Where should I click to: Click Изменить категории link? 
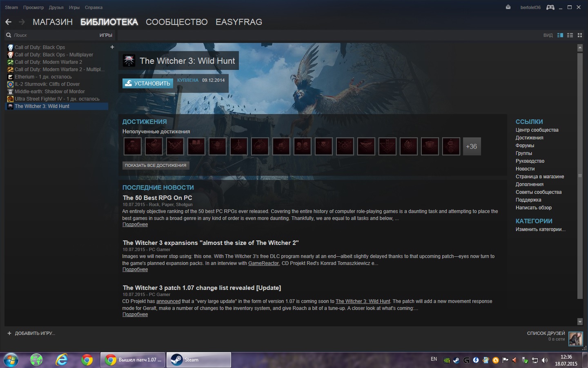pos(541,229)
